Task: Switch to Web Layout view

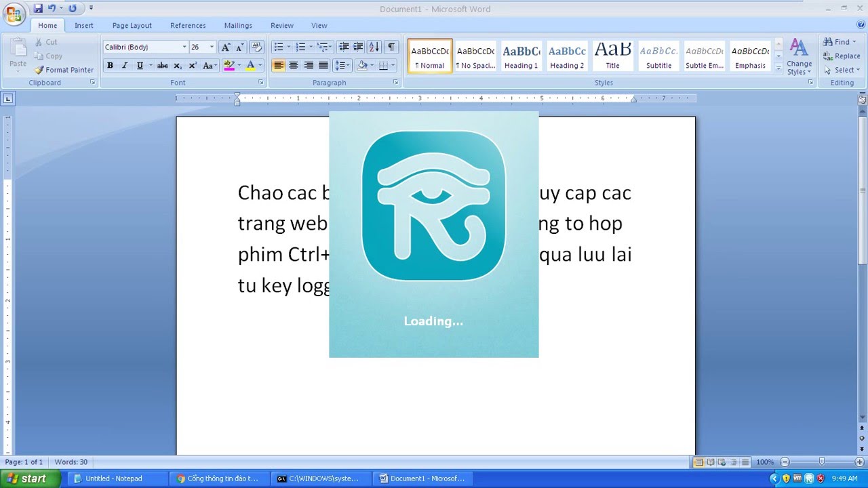Action: [722, 462]
